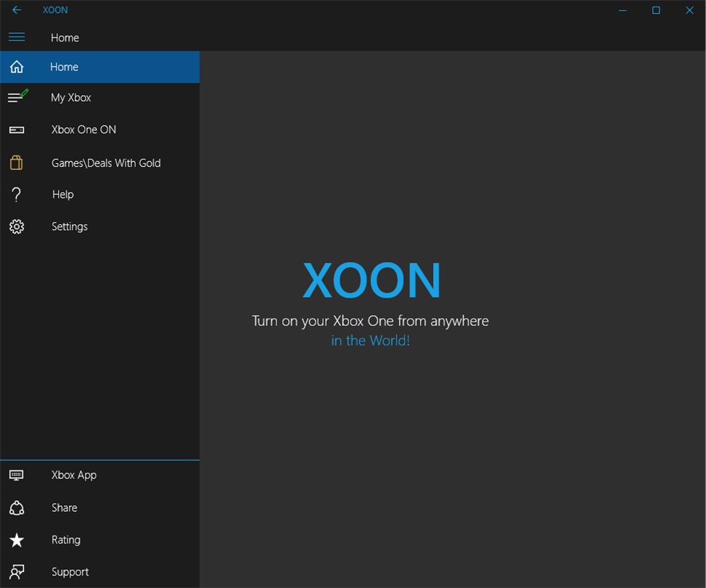Click the Xbox One console icon
The height and width of the screenshot is (588, 706).
pos(17,130)
